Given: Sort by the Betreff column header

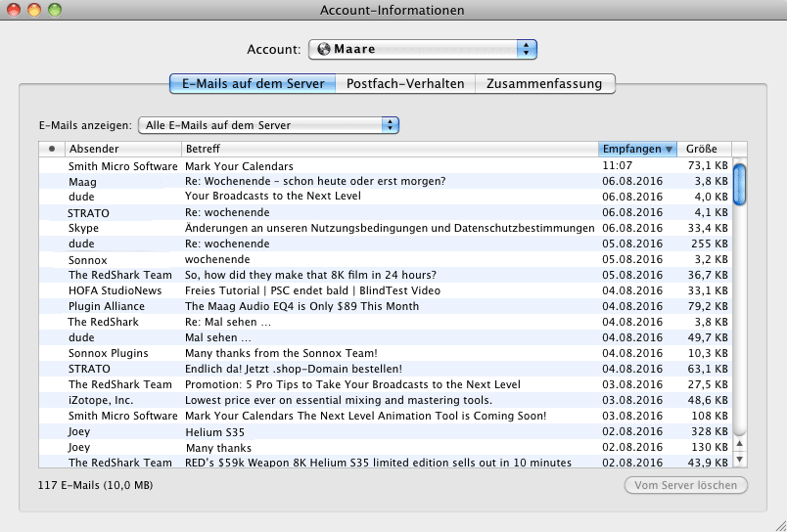Looking at the screenshot, I should (390, 149).
